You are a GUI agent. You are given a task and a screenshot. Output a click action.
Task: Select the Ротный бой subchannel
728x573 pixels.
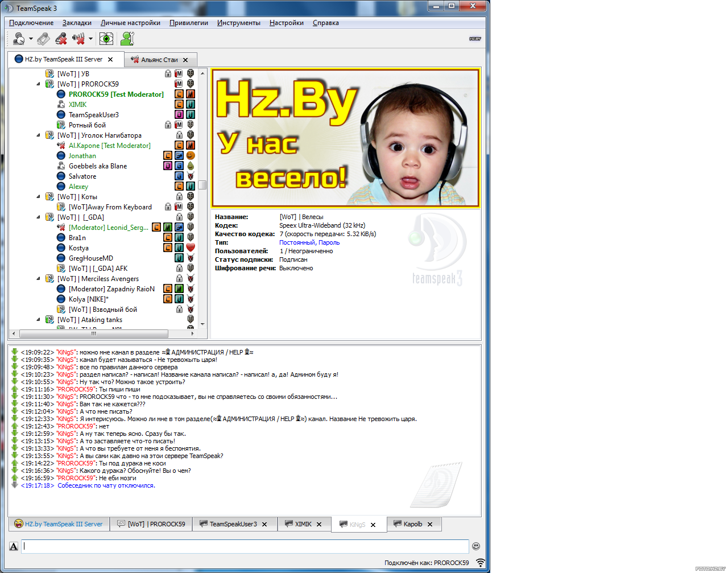87,125
